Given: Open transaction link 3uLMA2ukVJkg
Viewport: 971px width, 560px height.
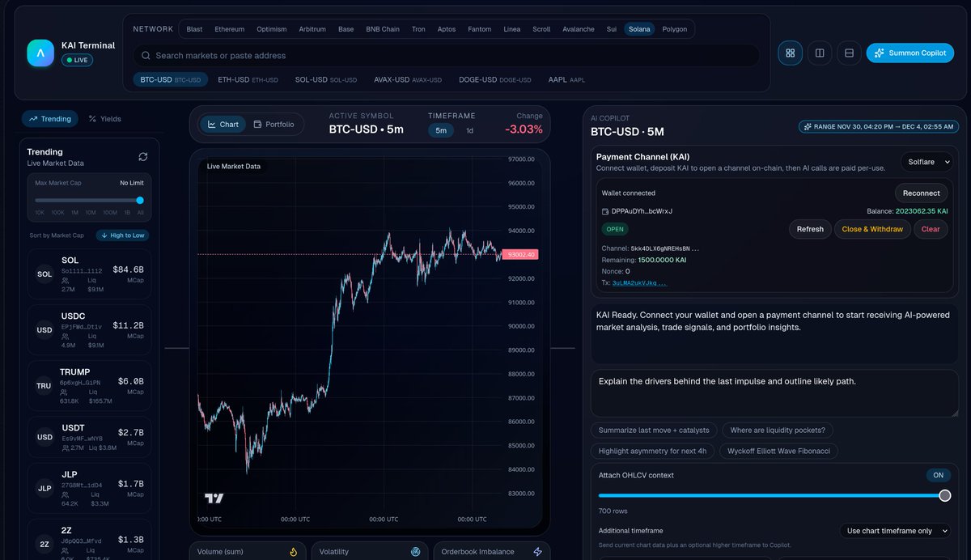Looking at the screenshot, I should (640, 283).
